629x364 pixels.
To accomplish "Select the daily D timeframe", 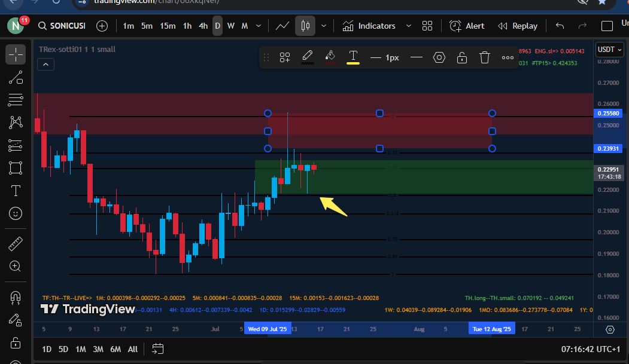I will pos(217,26).
